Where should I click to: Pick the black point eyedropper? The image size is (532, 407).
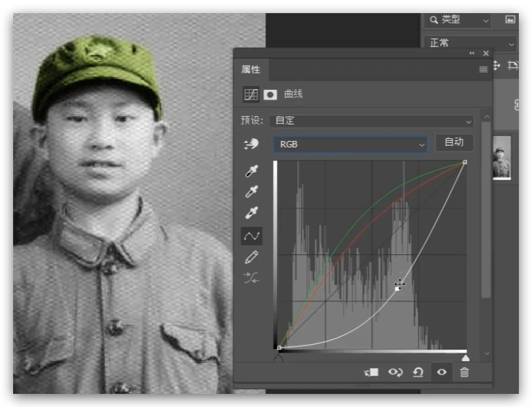pyautogui.click(x=251, y=172)
